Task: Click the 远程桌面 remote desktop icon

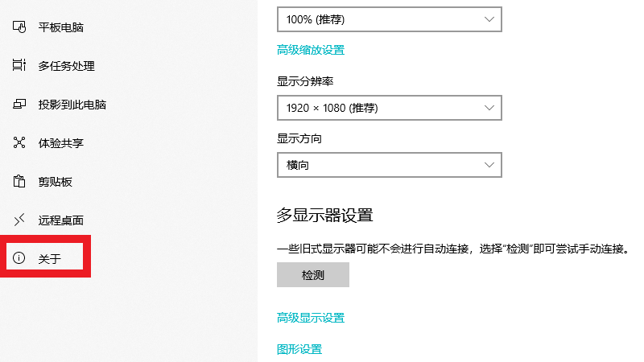Action: [20, 220]
